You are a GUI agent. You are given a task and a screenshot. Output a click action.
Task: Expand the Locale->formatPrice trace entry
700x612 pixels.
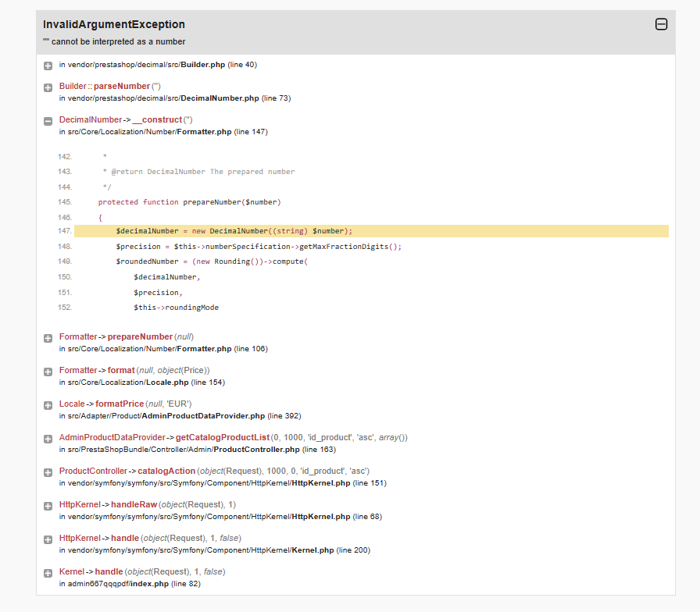tap(48, 405)
